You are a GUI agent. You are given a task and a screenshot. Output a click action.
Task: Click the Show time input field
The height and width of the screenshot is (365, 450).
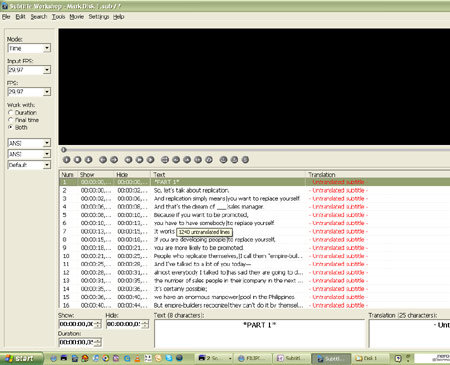click(x=77, y=324)
